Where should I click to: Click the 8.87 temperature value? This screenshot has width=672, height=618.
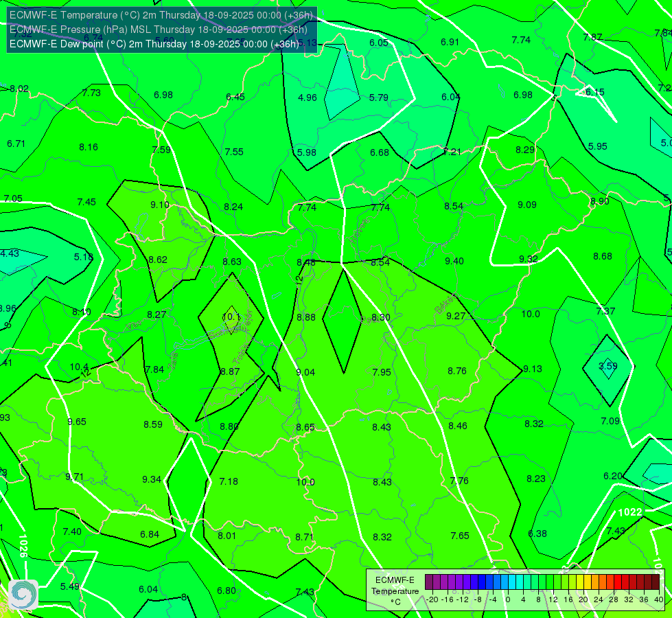230,371
